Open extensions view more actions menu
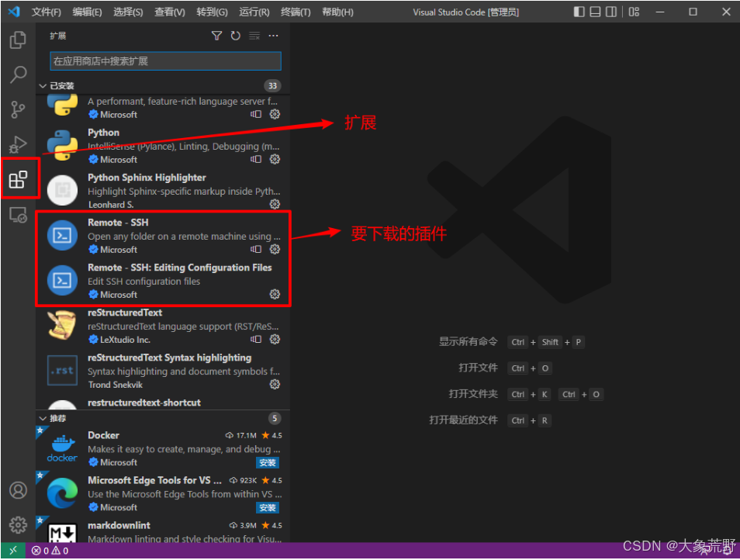This screenshot has width=740, height=560. [x=273, y=36]
